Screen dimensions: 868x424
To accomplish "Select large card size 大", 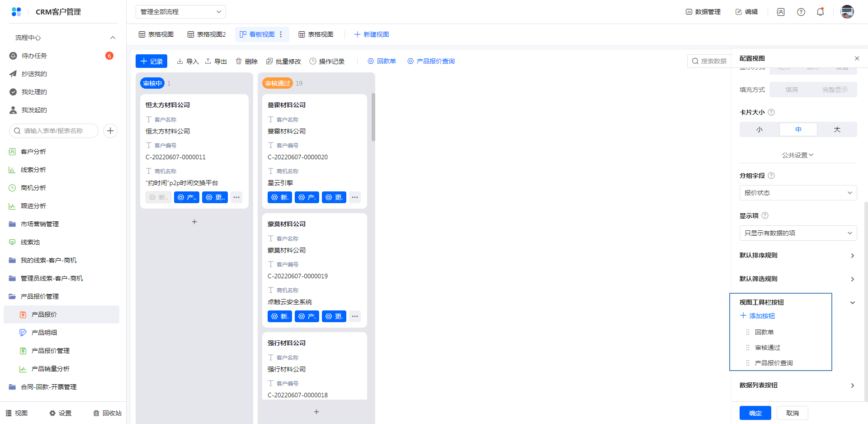I will 837,129.
